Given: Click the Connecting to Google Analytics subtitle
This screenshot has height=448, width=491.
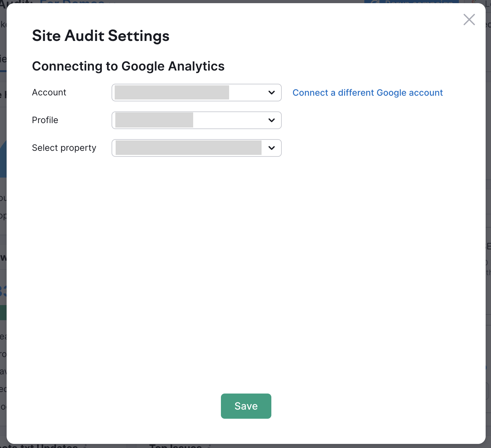Looking at the screenshot, I should (128, 66).
